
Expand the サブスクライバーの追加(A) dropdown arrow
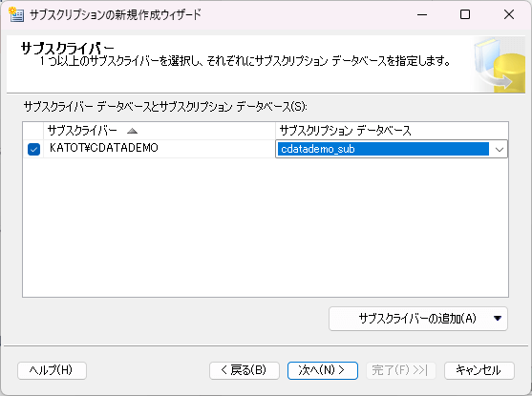498,319
